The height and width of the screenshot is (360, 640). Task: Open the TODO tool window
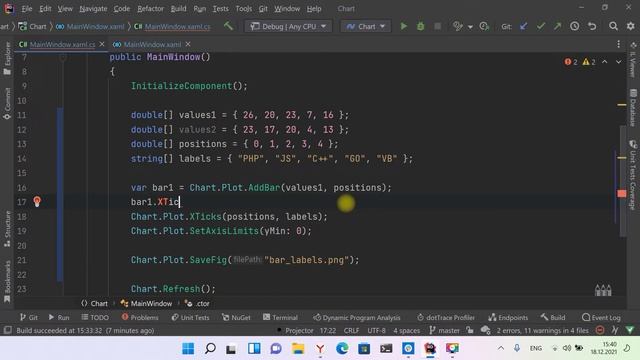[95, 317]
